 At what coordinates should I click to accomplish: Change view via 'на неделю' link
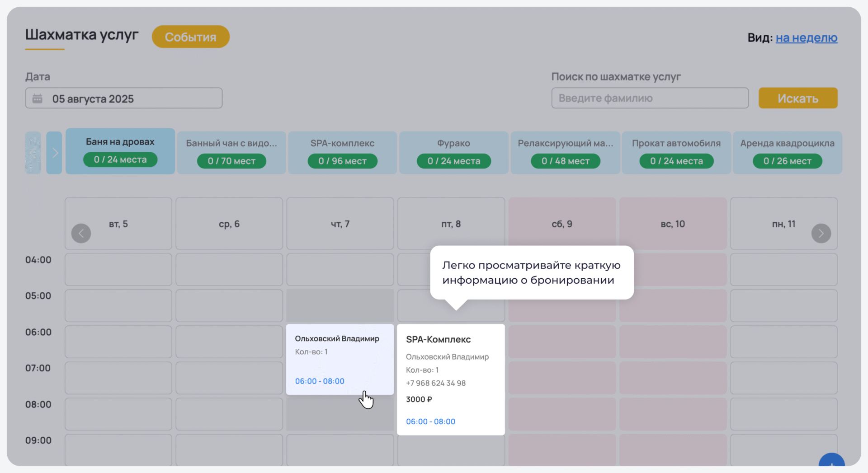click(x=807, y=38)
